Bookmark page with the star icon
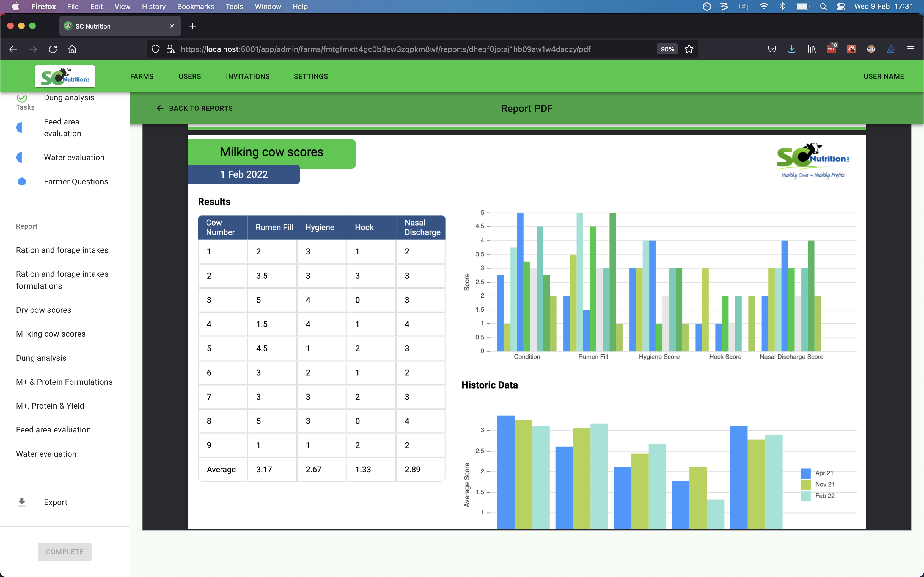 click(689, 49)
